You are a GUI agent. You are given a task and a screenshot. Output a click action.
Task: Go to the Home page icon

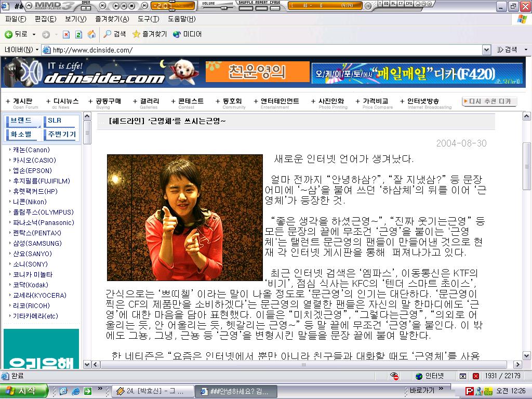(x=91, y=34)
